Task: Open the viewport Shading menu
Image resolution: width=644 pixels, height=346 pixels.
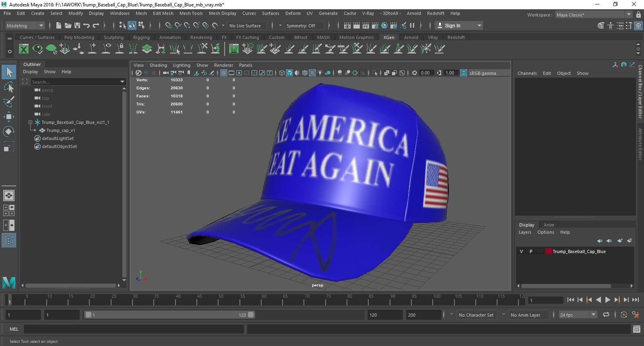Action: (x=158, y=65)
